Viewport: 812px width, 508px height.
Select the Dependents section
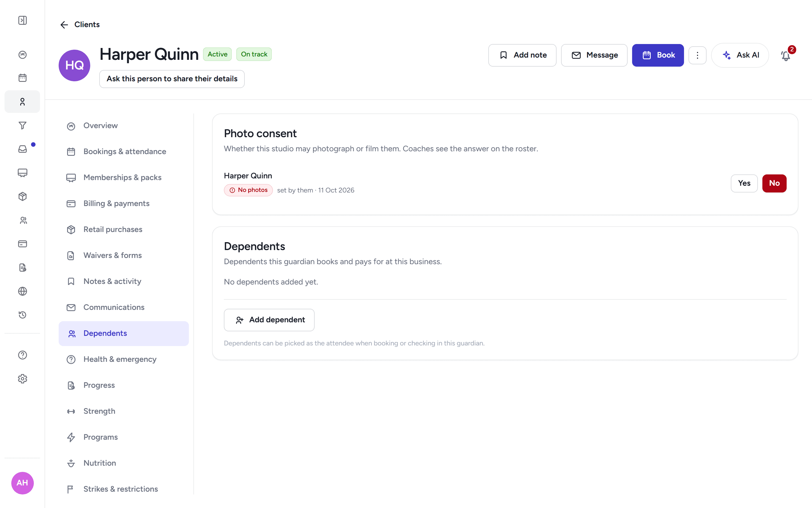tap(123, 333)
